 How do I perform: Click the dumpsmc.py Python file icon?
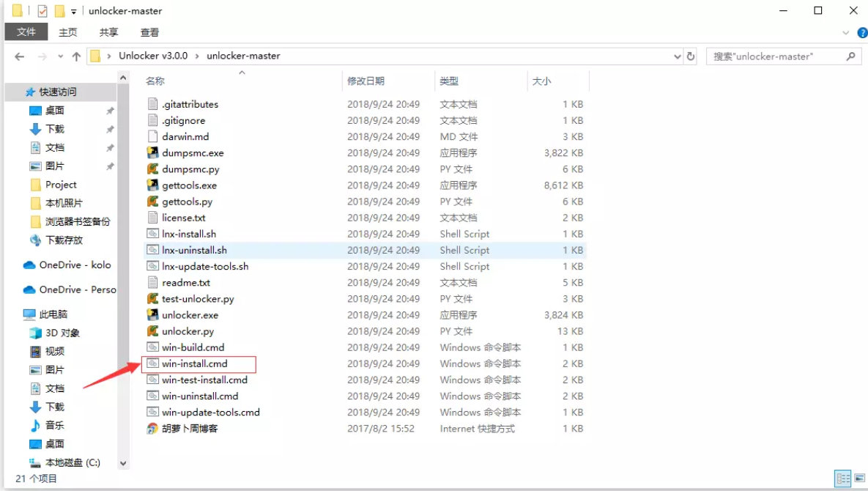153,169
